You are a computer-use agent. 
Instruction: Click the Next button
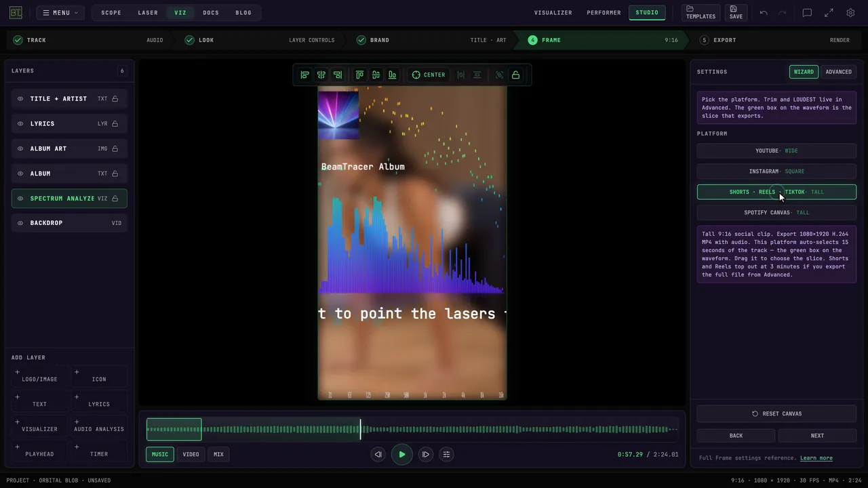click(817, 435)
